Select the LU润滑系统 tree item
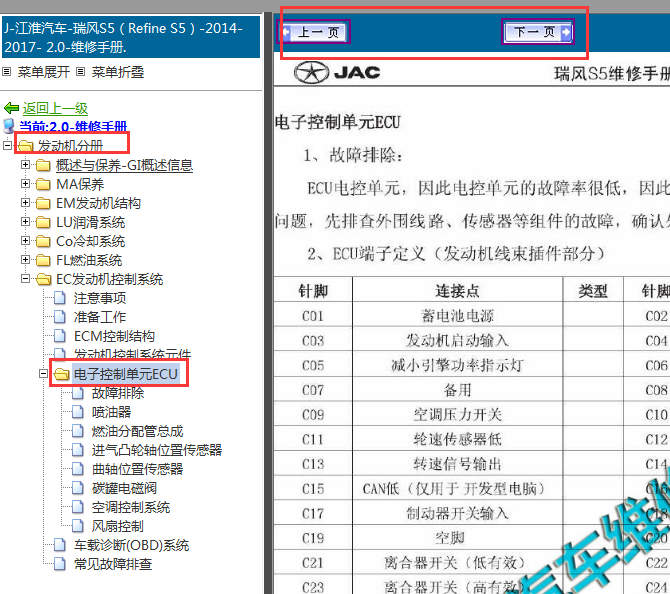The height and width of the screenshot is (594, 670). (x=91, y=222)
